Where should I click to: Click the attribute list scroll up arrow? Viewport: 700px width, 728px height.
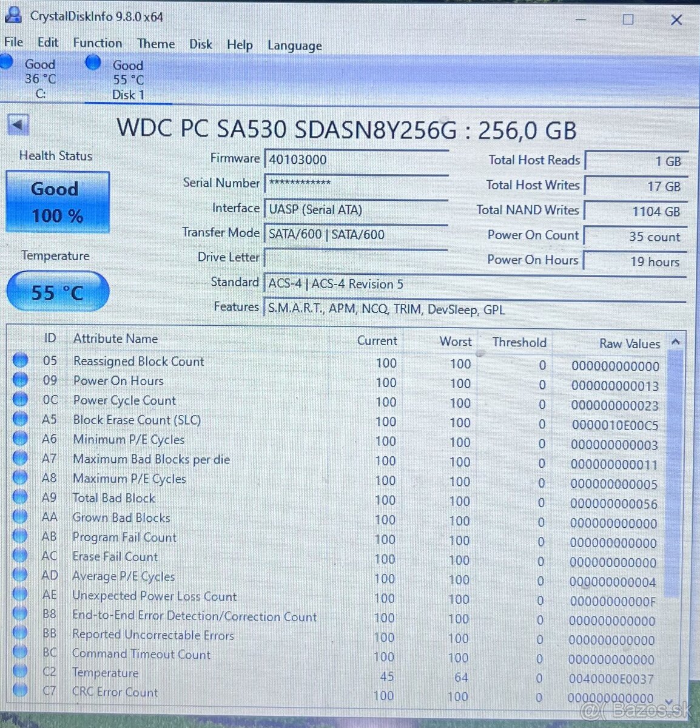pos(675,342)
